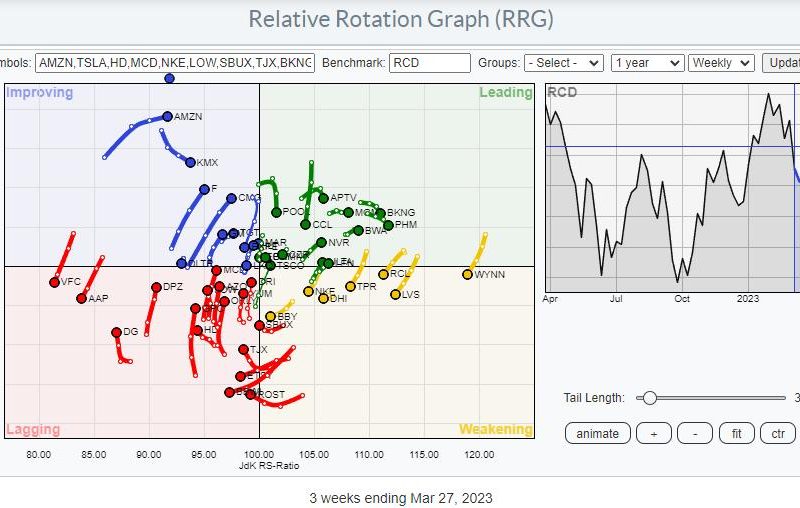This screenshot has width=800, height=508.
Task: Click the BKNG data point
Action: 381,213
